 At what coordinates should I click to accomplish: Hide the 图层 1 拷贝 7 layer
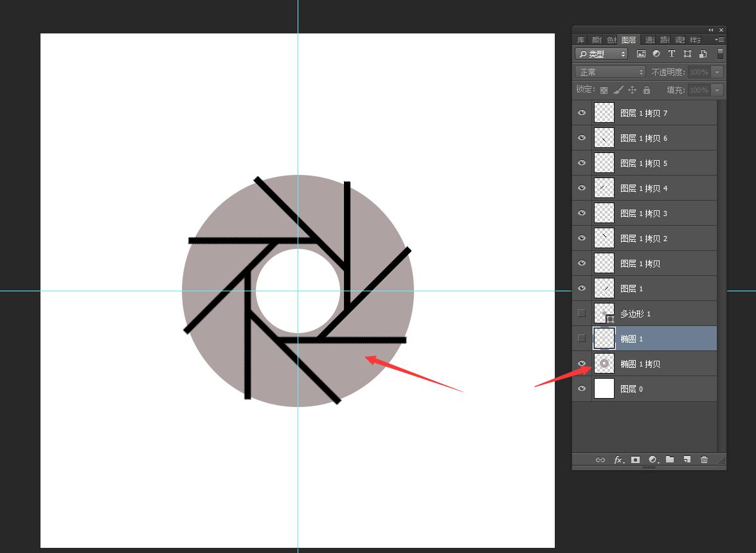(x=582, y=113)
